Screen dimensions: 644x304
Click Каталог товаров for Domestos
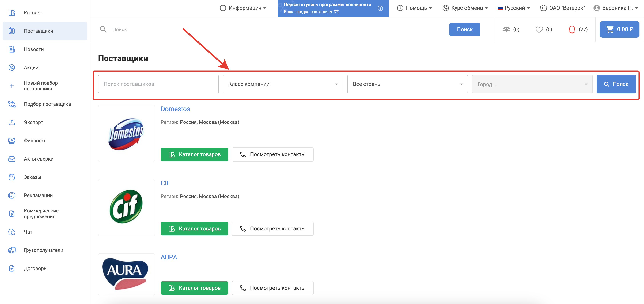tap(194, 154)
